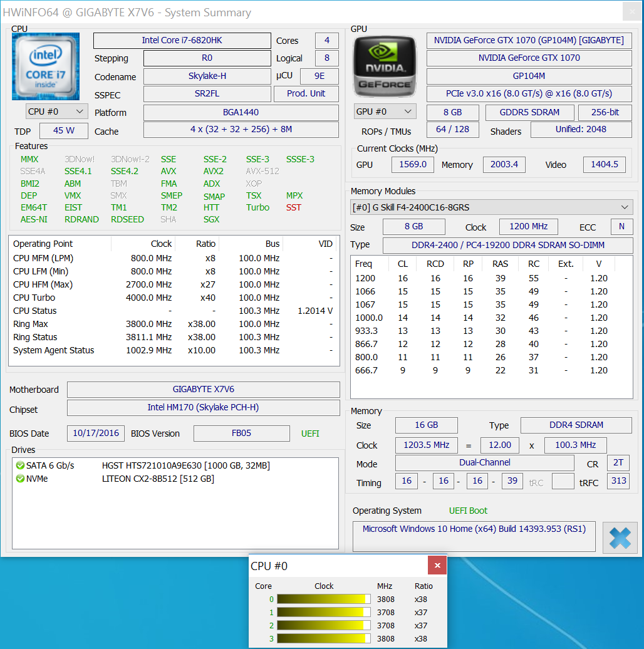The width and height of the screenshot is (644, 649).
Task: Select the CPU Turbo operating point row
Action: 173,298
